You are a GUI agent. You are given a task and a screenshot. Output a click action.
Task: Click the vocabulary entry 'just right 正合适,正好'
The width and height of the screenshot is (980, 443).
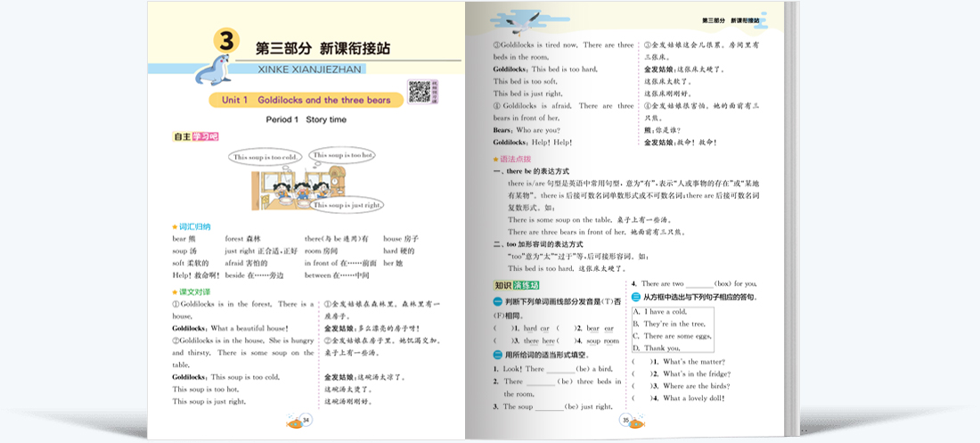point(260,250)
